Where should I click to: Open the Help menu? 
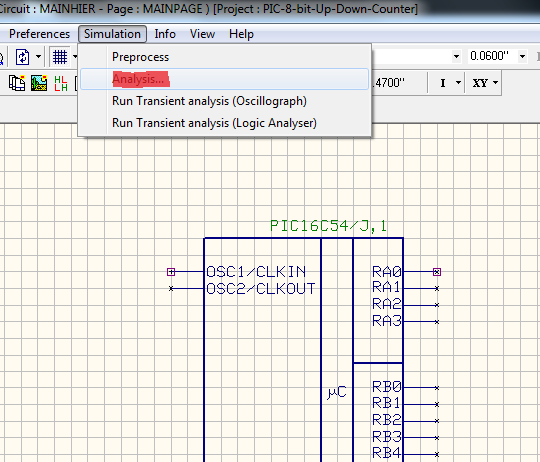point(241,34)
